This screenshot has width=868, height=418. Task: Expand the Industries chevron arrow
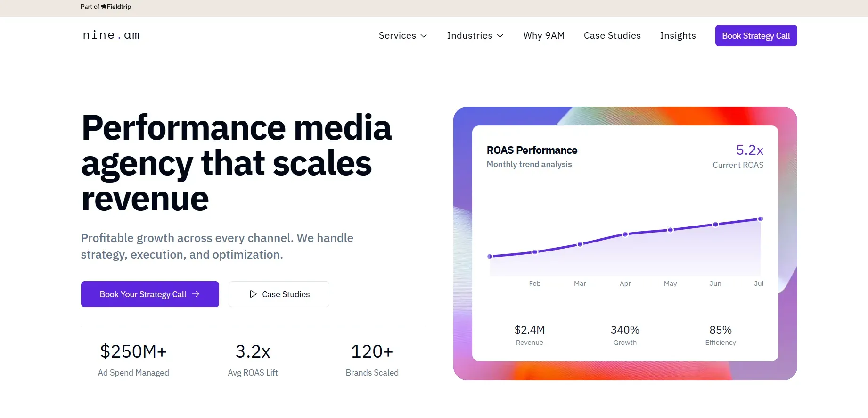pos(500,36)
